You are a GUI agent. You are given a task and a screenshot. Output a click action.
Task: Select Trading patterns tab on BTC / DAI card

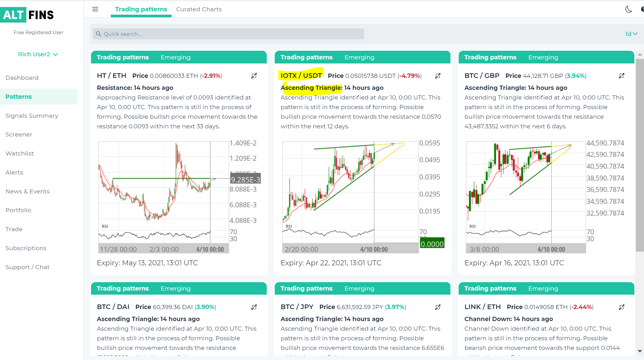pyautogui.click(x=123, y=288)
